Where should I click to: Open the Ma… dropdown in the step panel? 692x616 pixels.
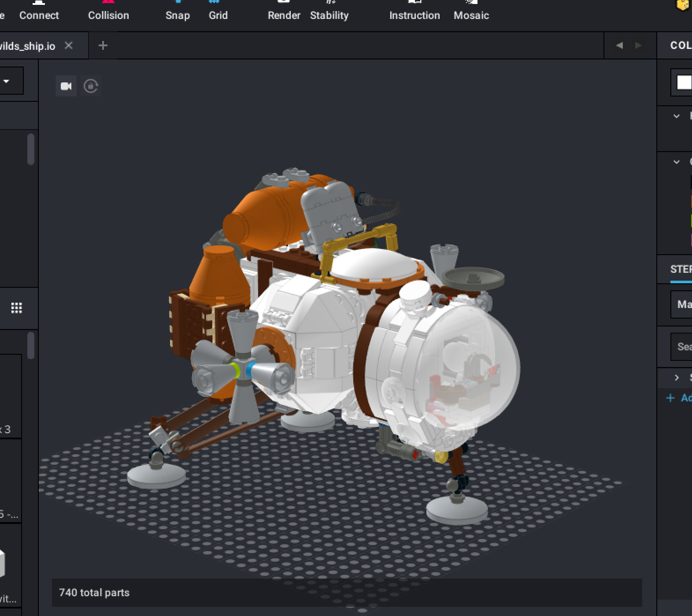681,304
